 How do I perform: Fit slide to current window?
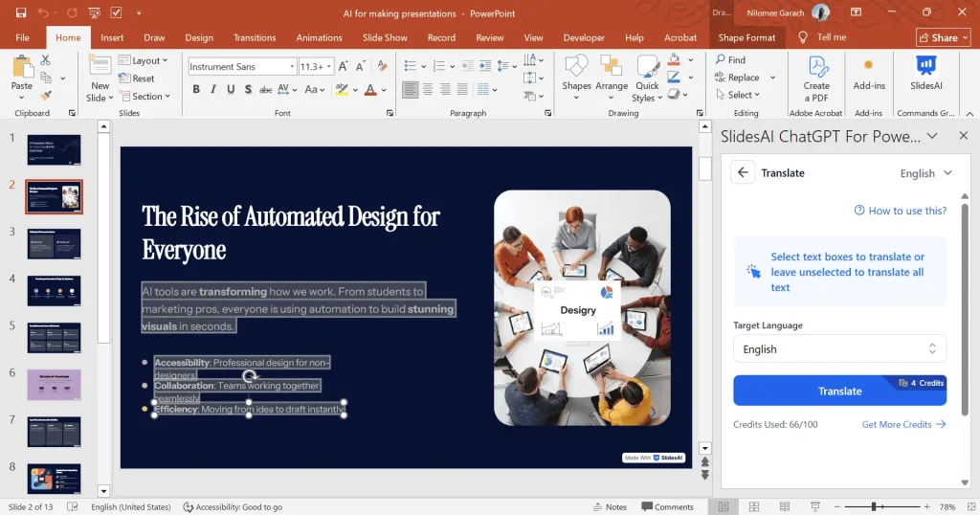pos(971,507)
